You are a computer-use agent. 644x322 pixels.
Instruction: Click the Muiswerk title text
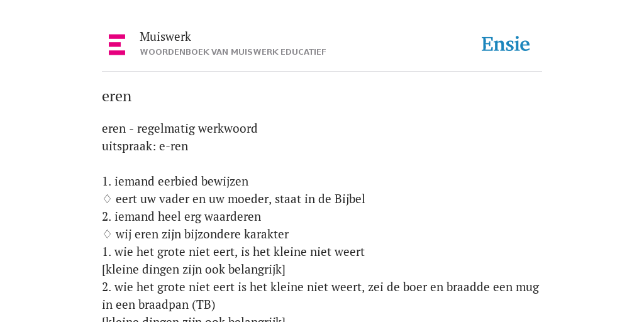click(x=165, y=37)
